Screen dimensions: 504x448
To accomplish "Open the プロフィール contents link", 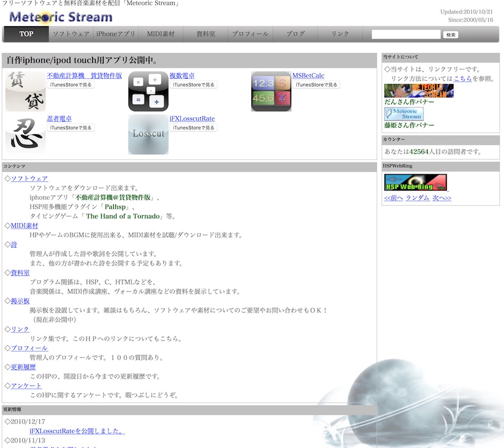I will click(x=29, y=348).
